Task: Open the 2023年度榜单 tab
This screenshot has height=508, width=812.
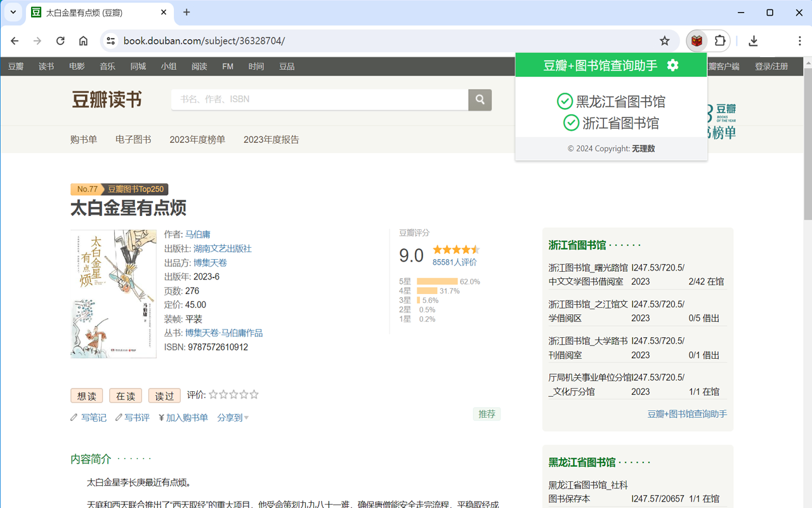Action: click(x=197, y=139)
